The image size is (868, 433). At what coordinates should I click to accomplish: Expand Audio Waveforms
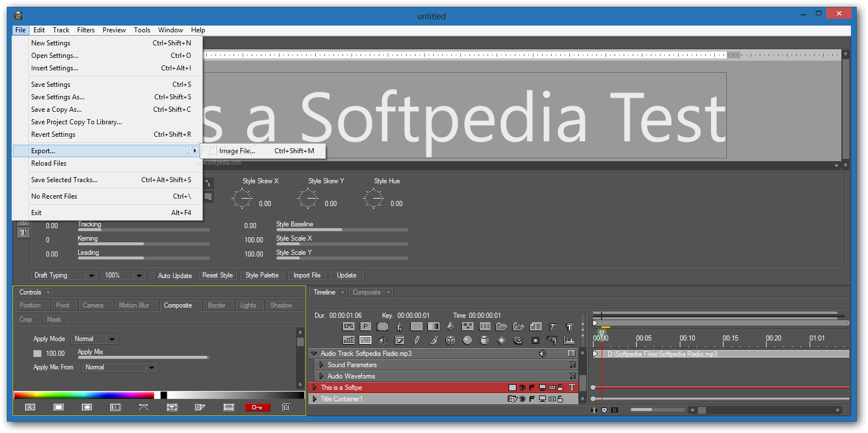click(x=321, y=376)
